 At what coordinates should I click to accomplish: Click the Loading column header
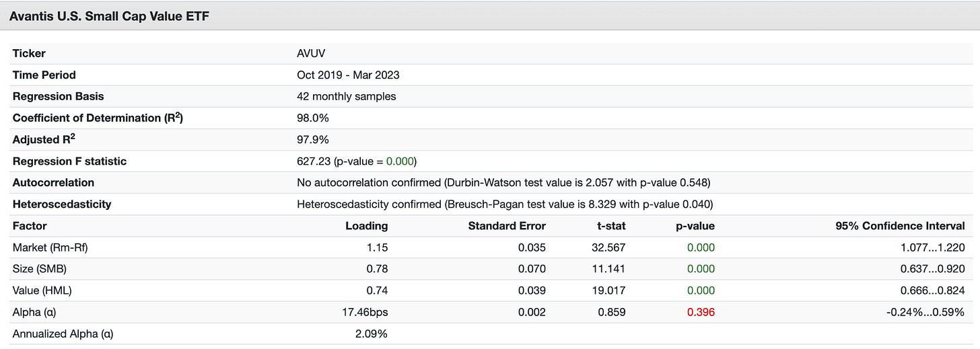(x=367, y=225)
